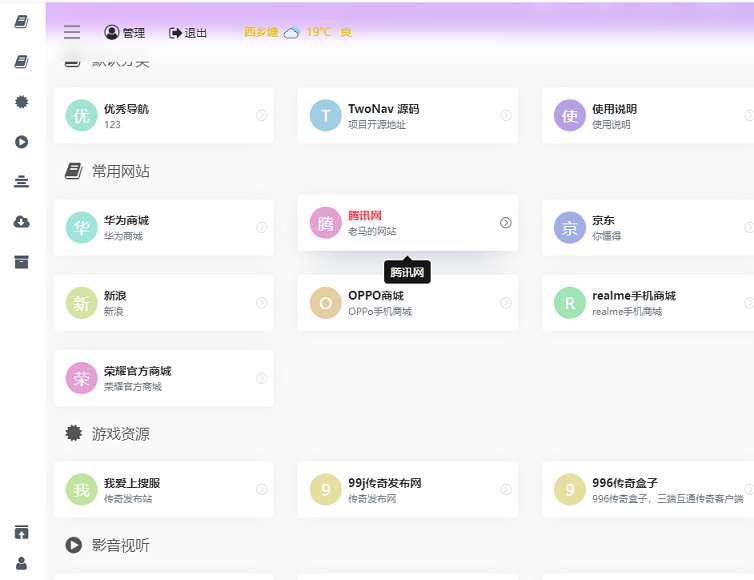
Task: Click the arrow icon on 我爱上搜服 card
Action: pyautogui.click(x=261, y=490)
